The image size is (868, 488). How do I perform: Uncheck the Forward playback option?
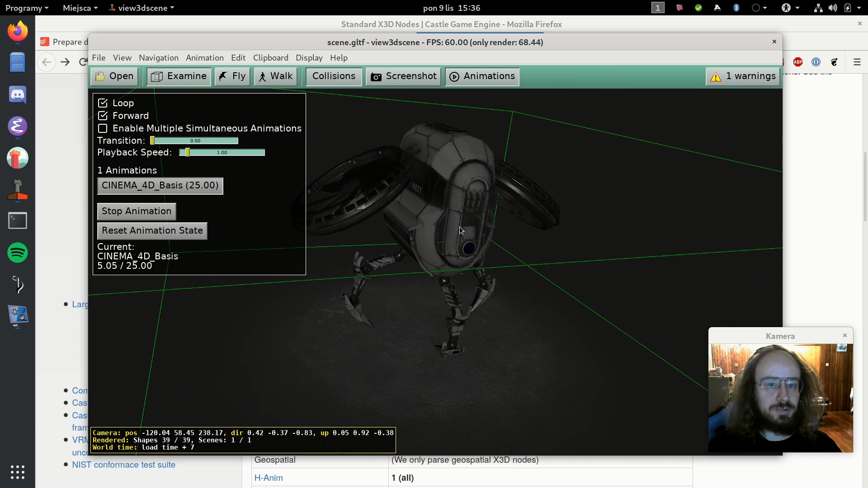click(103, 116)
